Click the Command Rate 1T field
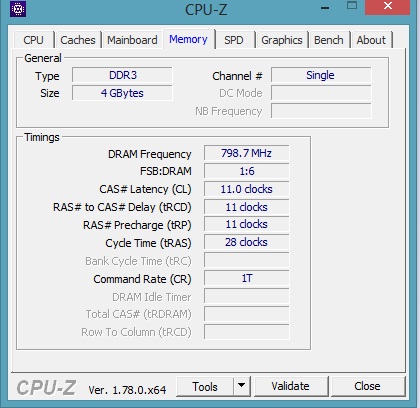 247,278
